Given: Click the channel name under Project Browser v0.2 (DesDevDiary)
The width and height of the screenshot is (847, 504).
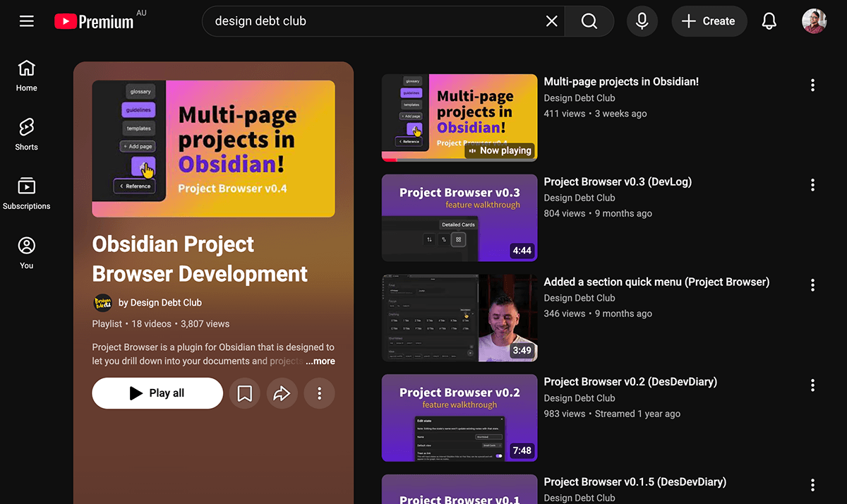Looking at the screenshot, I should pos(579,398).
